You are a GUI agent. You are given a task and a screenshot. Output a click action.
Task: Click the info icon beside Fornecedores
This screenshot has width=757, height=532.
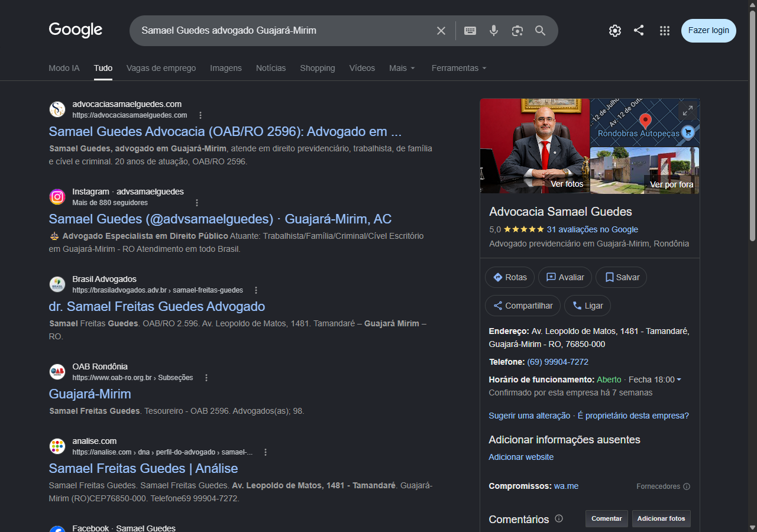(x=687, y=486)
